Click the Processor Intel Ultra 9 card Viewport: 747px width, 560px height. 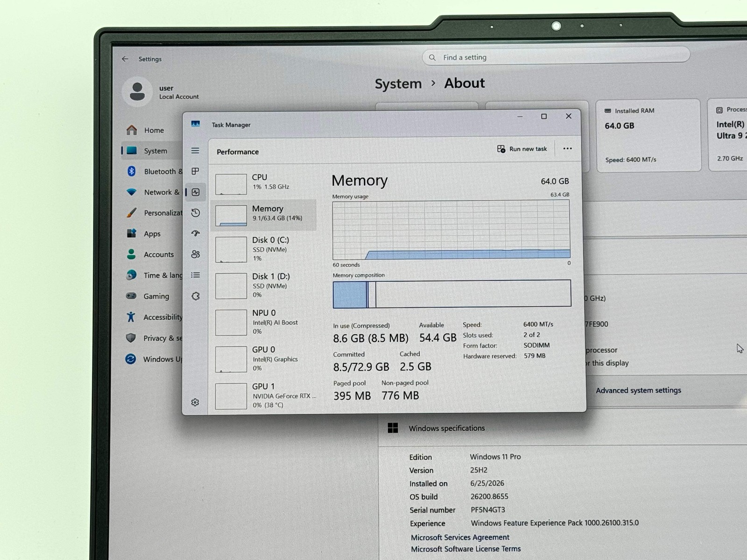pyautogui.click(x=728, y=135)
